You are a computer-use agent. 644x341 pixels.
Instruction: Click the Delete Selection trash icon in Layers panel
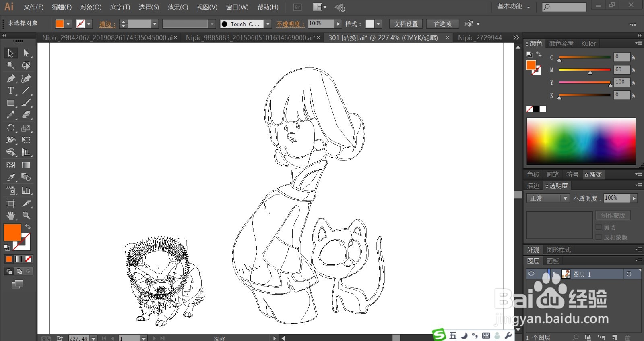point(627,337)
